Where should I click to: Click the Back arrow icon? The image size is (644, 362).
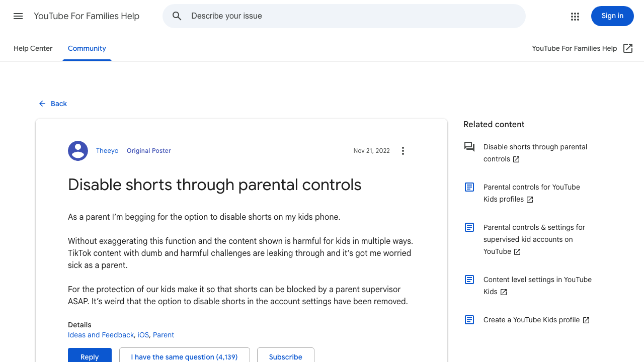(42, 104)
